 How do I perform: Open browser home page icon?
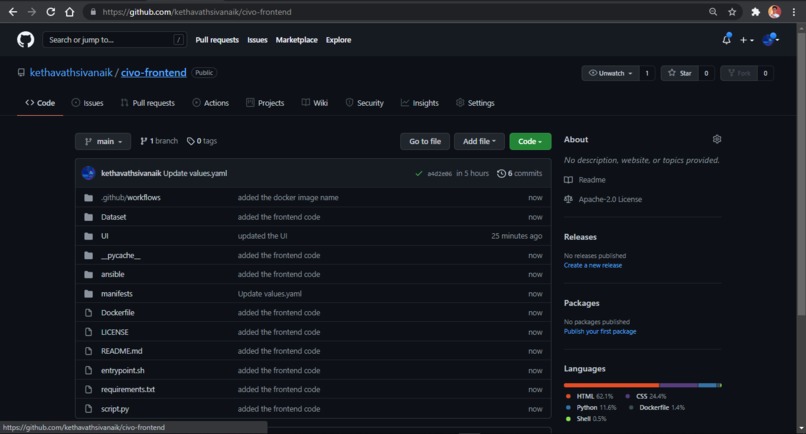tap(69, 11)
